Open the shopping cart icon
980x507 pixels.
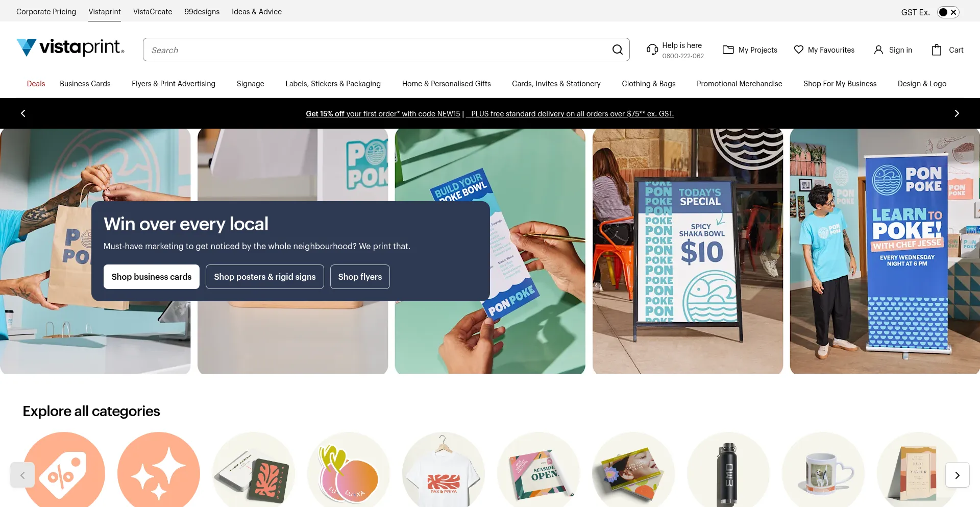point(936,50)
